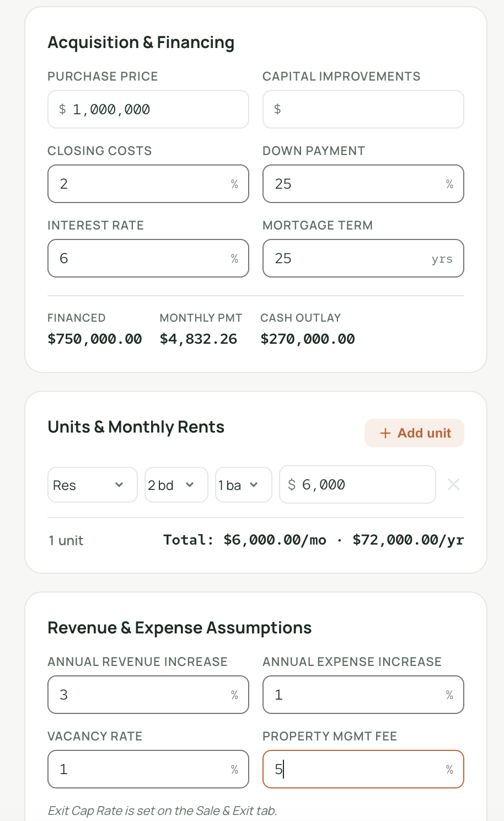
Task: Open the 2 bd bedrooms dropdown
Action: coord(176,485)
